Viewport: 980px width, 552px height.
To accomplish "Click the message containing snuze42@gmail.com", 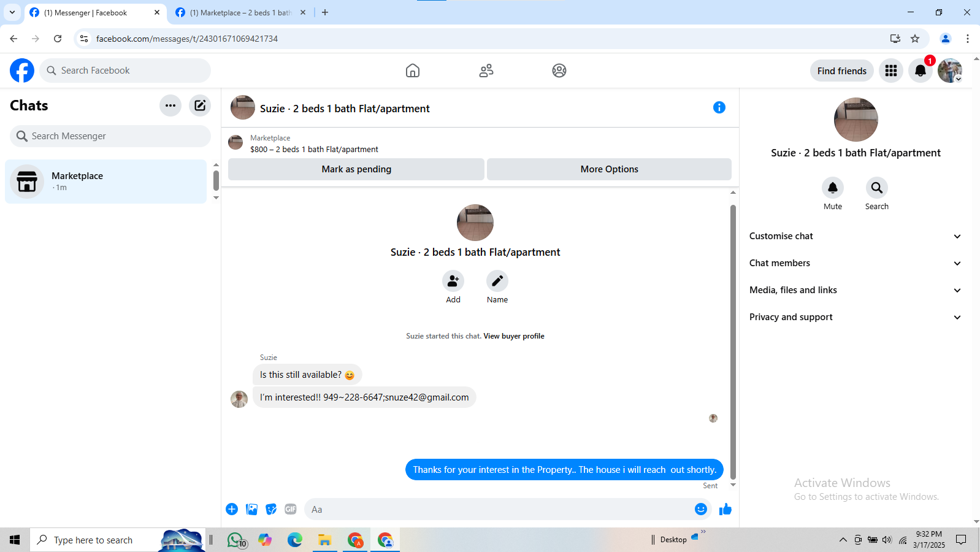I will (x=364, y=397).
